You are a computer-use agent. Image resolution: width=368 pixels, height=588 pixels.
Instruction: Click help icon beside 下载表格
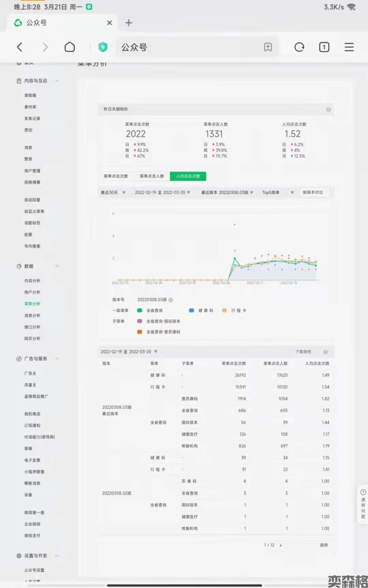tap(325, 352)
